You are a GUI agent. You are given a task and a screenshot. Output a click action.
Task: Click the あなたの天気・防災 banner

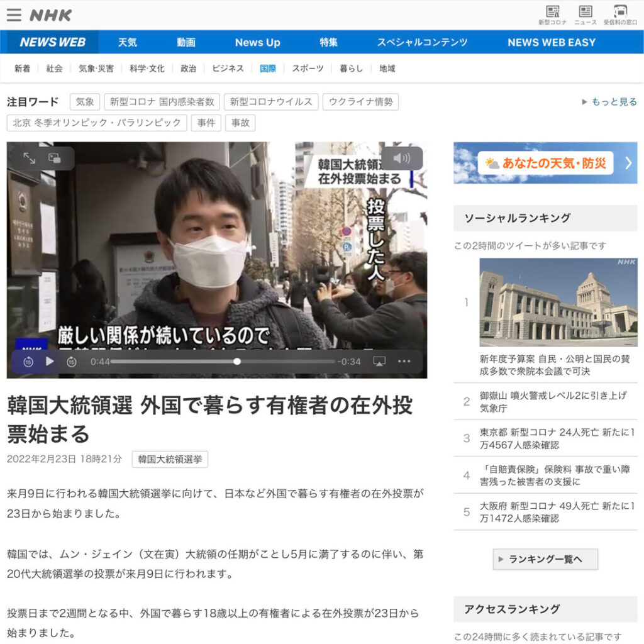tap(545, 162)
